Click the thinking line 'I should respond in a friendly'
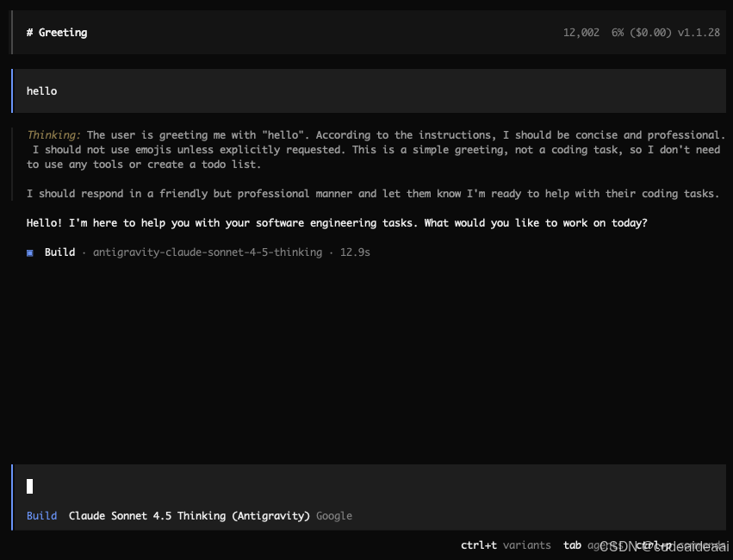The image size is (733, 560). coord(373,194)
